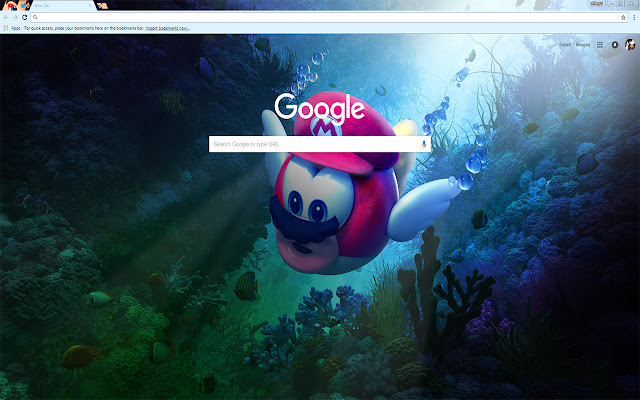Open Gmail from the new tab page
The width and height of the screenshot is (640, 400).
click(x=565, y=44)
